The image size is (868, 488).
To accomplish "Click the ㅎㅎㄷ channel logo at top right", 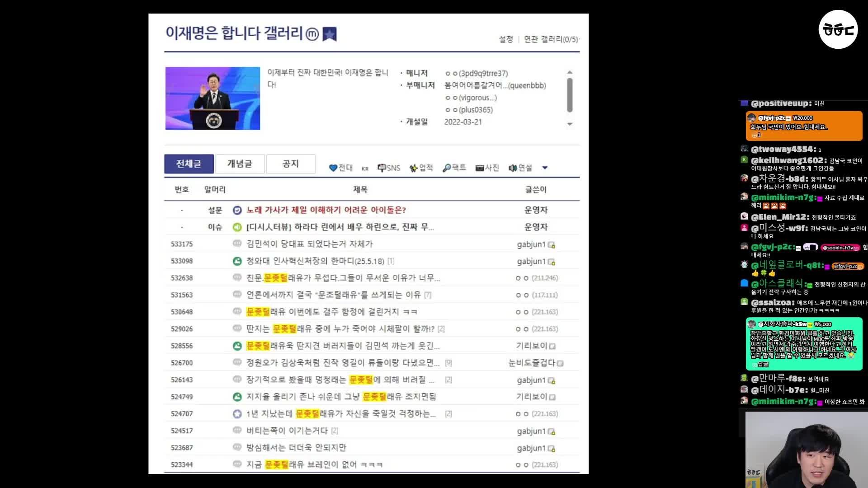I will coord(838,29).
